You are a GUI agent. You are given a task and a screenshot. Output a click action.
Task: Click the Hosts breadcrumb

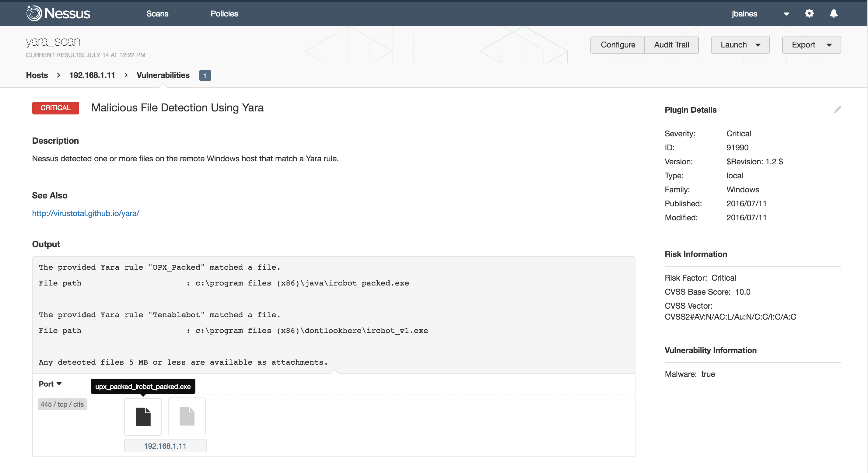(x=37, y=75)
